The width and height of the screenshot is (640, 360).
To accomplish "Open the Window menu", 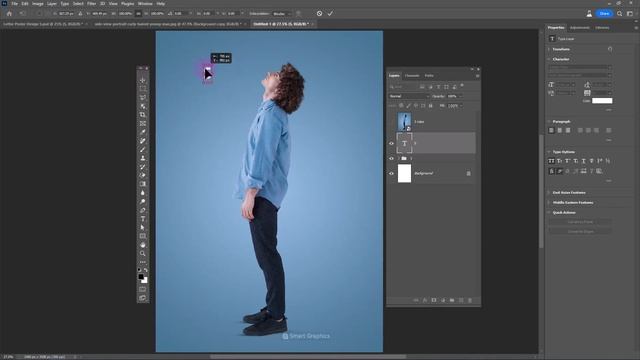I will [145, 4].
